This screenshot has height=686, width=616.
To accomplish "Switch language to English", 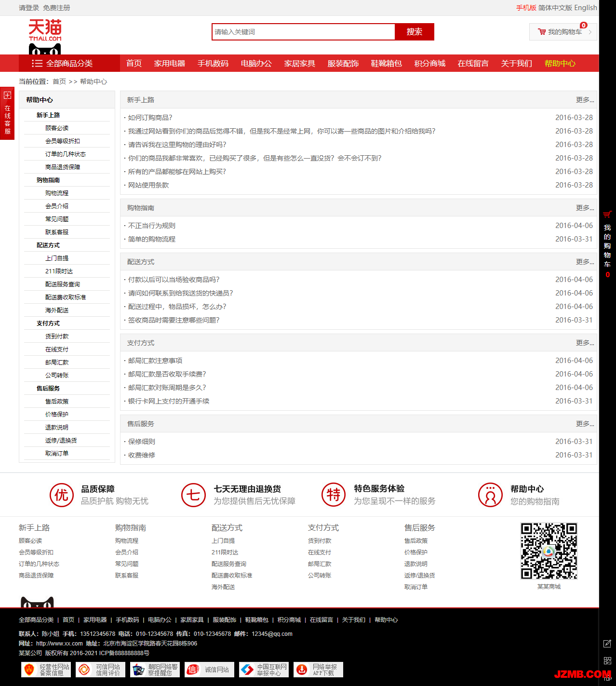I will coord(586,8).
